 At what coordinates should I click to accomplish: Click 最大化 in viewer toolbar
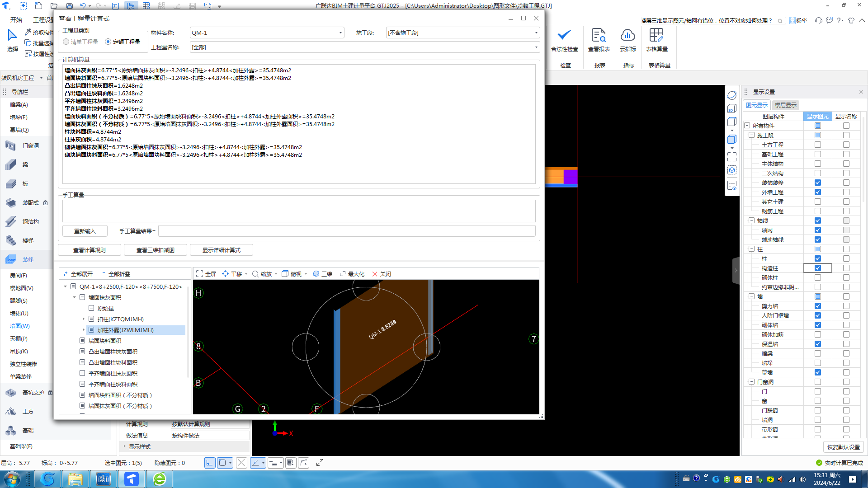click(352, 274)
